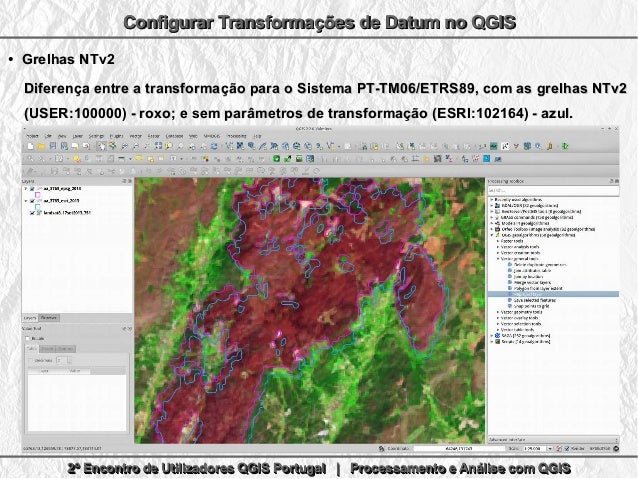
Task: Switch to the Options tab in Value Tool
Action: [66, 349]
